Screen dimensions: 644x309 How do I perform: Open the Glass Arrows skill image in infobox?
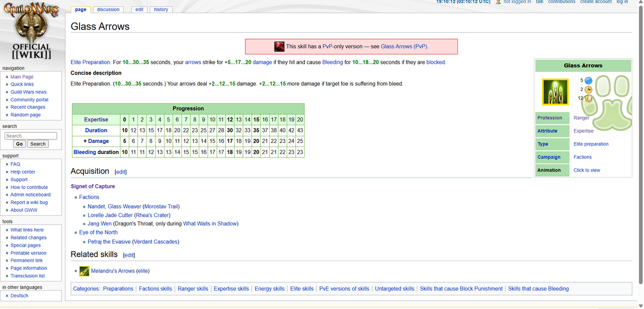[x=555, y=92]
